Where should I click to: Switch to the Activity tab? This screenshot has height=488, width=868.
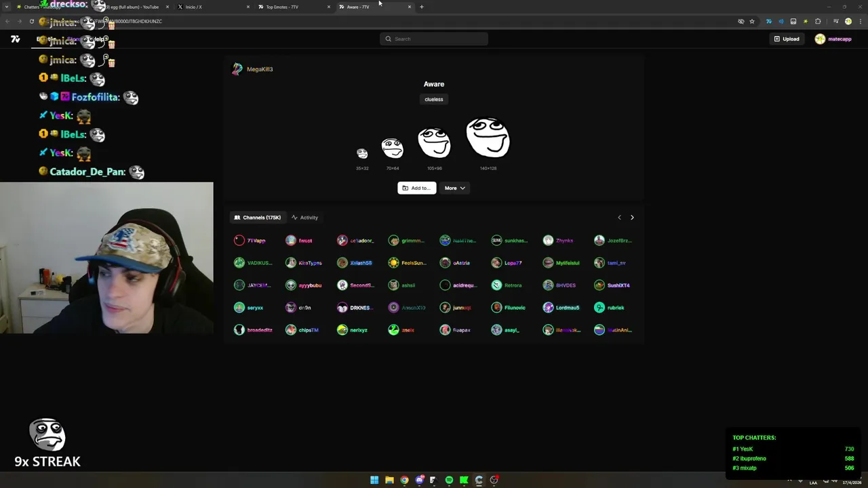click(304, 218)
